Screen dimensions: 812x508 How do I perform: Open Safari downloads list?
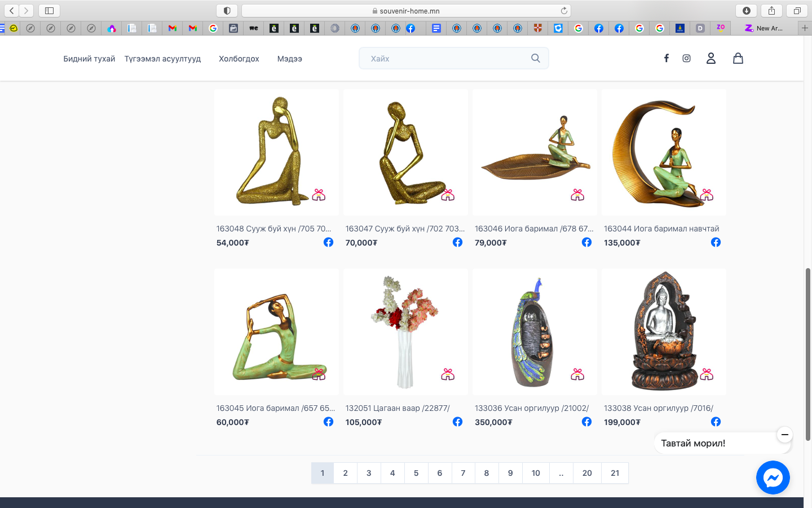tap(746, 11)
